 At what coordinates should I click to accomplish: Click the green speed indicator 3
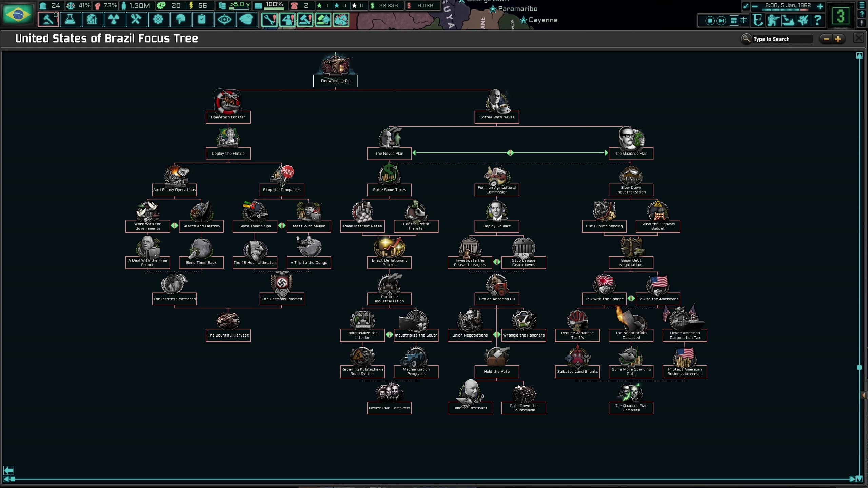840,16
